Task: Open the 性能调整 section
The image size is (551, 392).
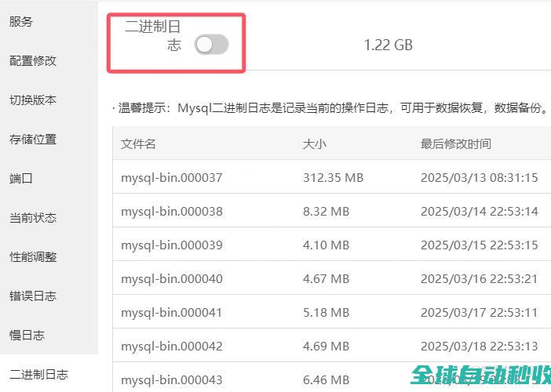Action: [x=33, y=257]
